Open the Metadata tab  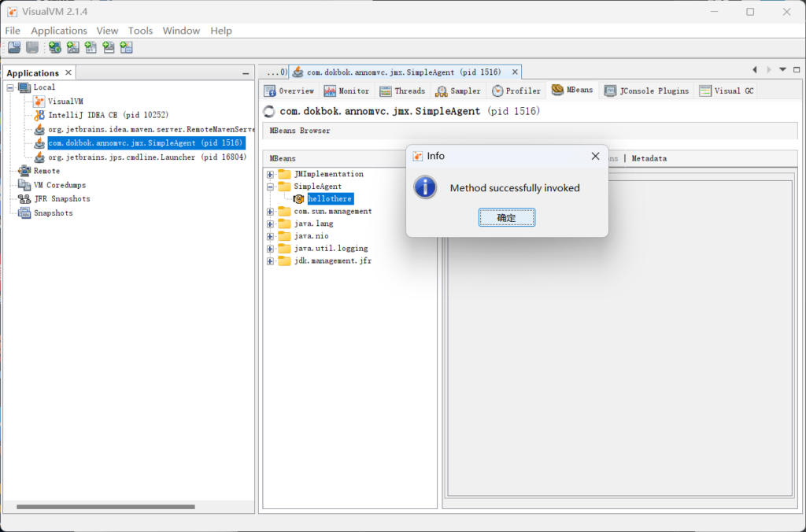point(649,159)
